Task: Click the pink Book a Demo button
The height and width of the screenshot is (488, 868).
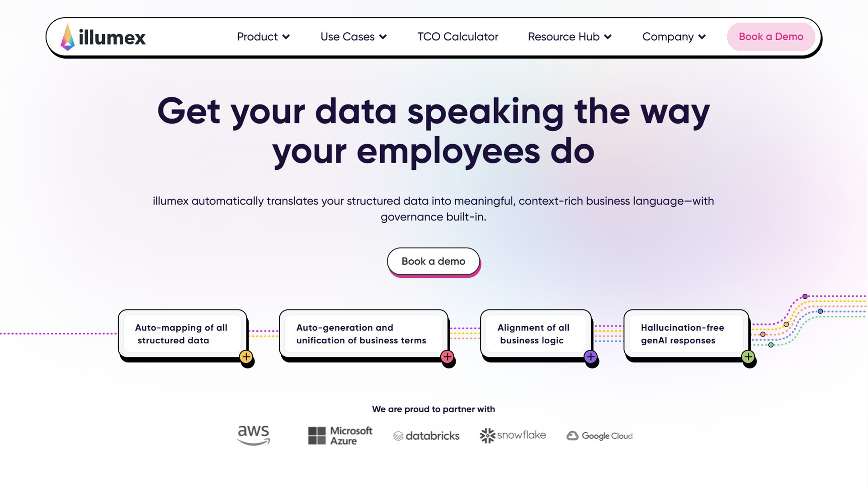Action: 771,37
